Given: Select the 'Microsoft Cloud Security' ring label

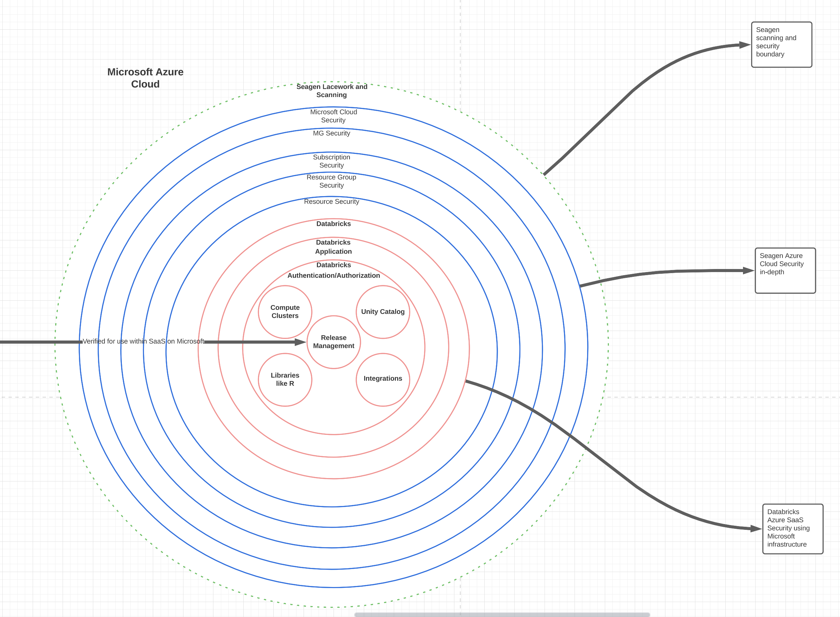Looking at the screenshot, I should tap(334, 116).
